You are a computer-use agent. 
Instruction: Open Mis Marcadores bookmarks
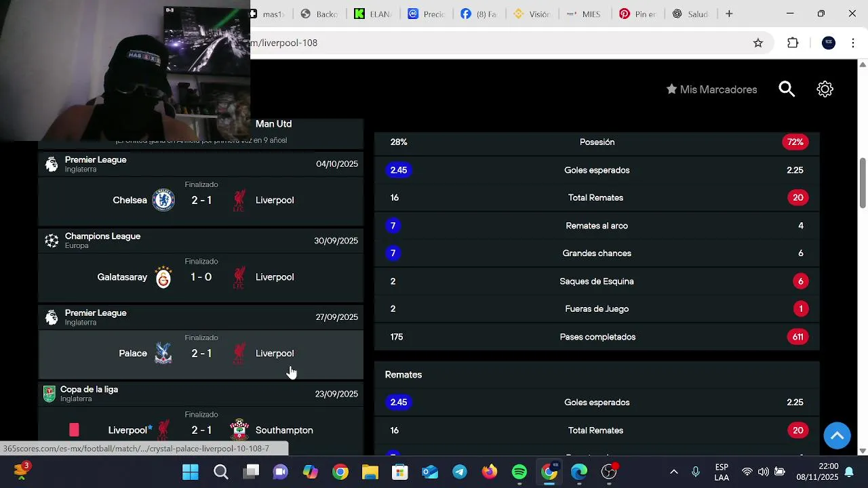[x=711, y=89]
